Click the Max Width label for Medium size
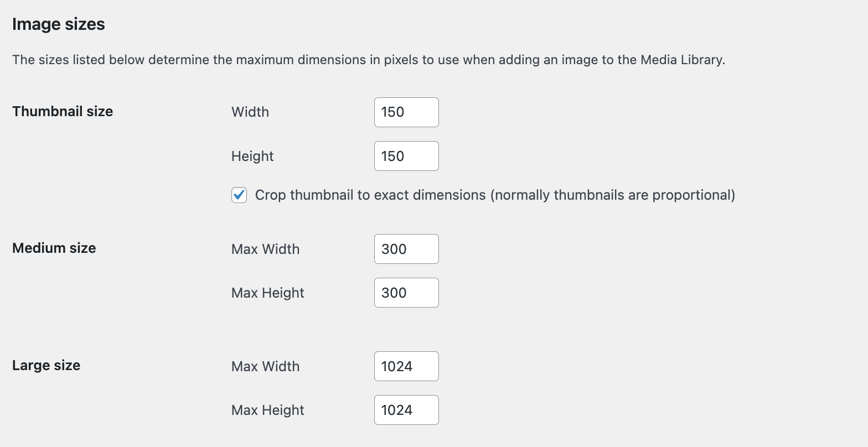The width and height of the screenshot is (868, 447). 265,249
